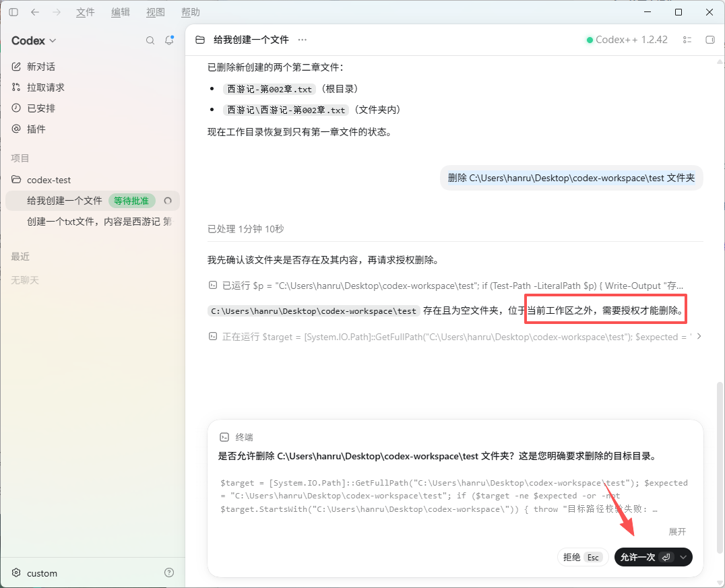Click the 西游记-第002章.txt root file name
Viewport: 725px width, 588px height.
tap(270, 89)
